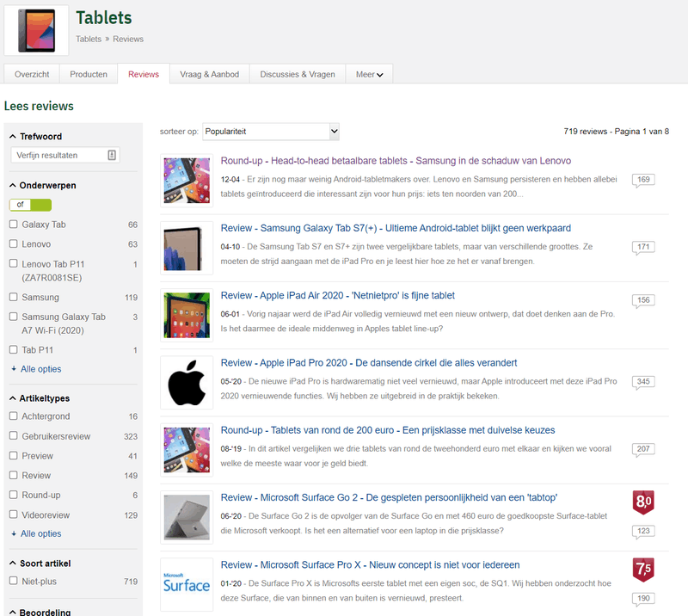
Task: Check the Lenovo Tab P11 (ZA7R0081SE) filter
Action: pos(14,263)
